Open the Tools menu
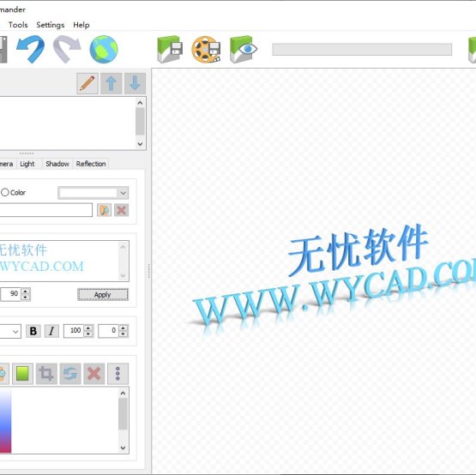The height and width of the screenshot is (475, 476). (18, 25)
